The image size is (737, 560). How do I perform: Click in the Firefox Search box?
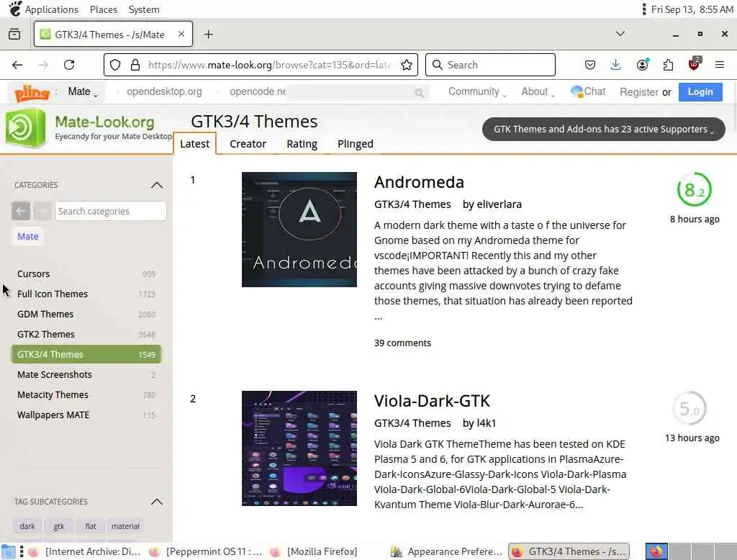(490, 65)
